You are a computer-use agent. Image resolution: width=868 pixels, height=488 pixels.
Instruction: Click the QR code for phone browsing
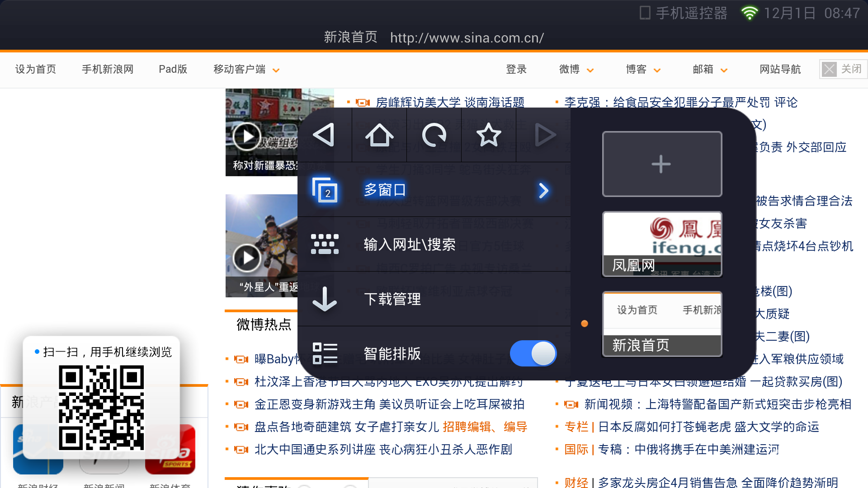[x=102, y=408]
